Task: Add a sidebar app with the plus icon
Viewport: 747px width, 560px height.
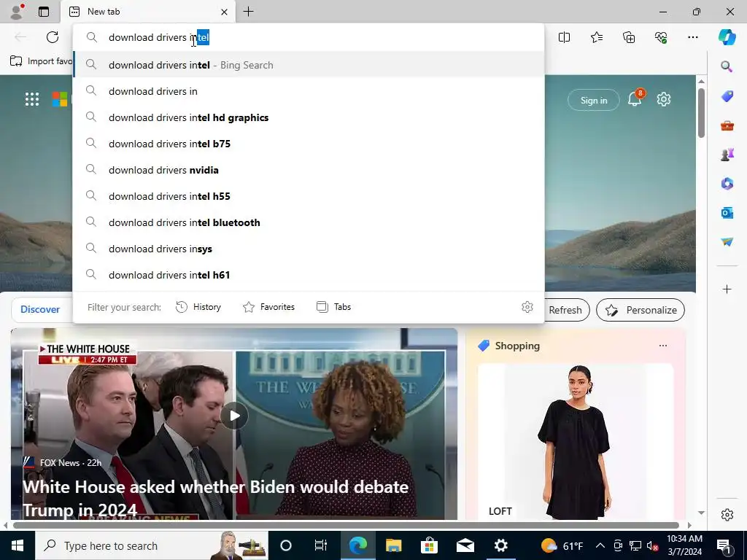Action: pyautogui.click(x=727, y=289)
